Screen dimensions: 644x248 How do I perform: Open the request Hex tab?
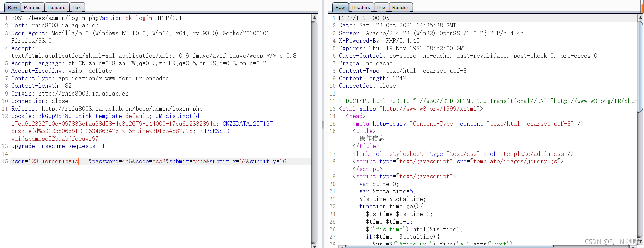[x=77, y=7]
